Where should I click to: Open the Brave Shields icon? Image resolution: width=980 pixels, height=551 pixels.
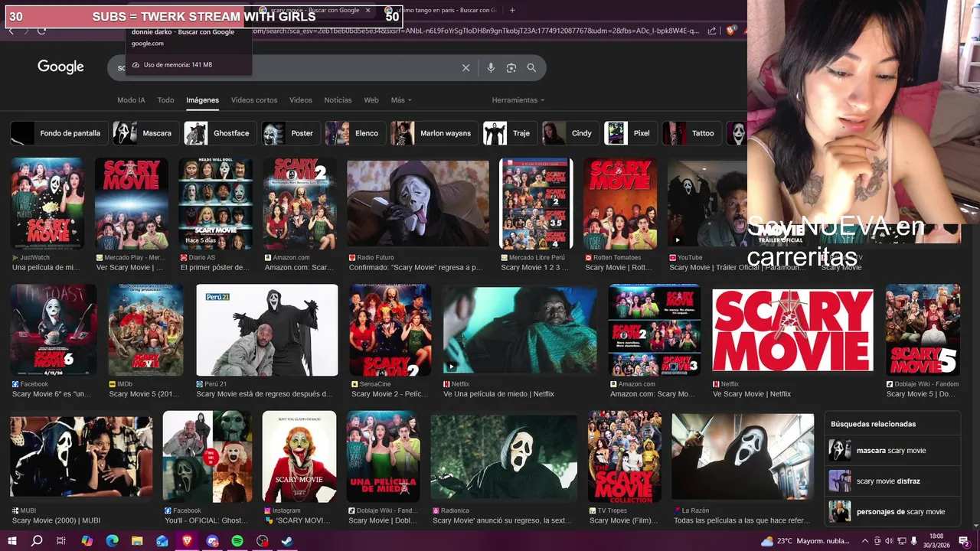731,31
